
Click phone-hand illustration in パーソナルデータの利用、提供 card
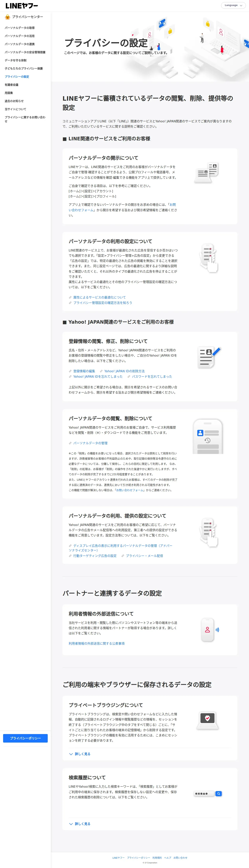pyautogui.click(x=208, y=532)
